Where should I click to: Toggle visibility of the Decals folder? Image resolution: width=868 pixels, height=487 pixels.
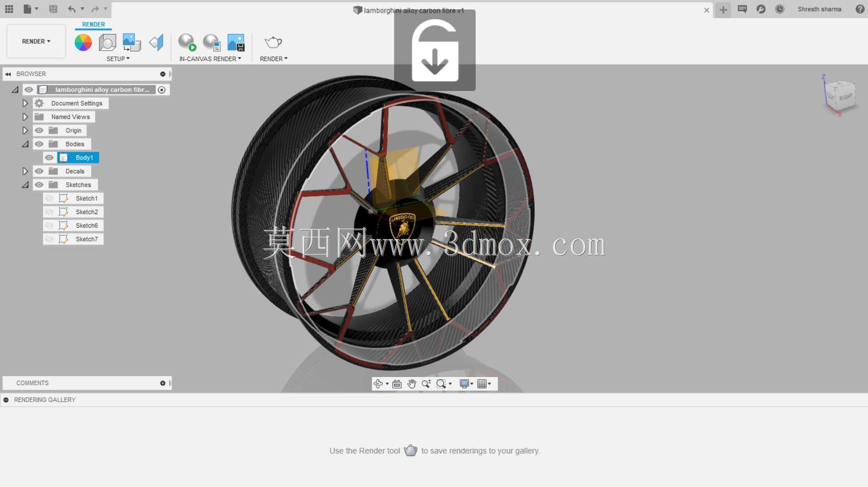point(39,171)
